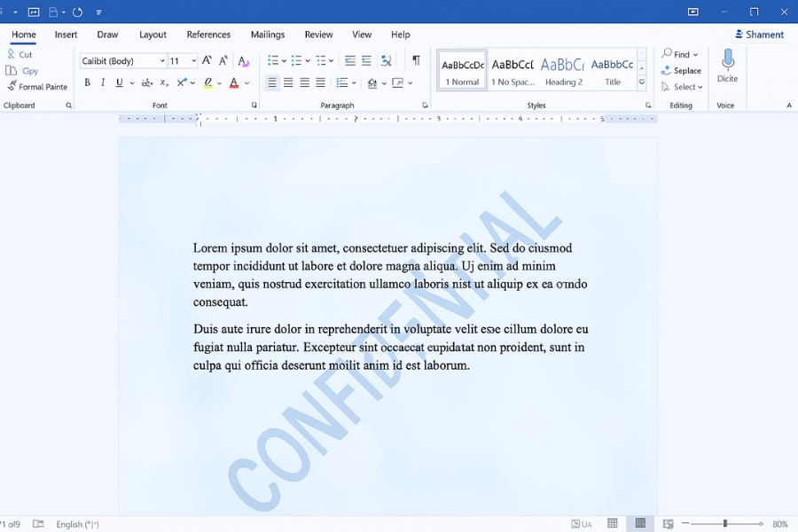
Task: Apply italic formatting
Action: tap(102, 82)
